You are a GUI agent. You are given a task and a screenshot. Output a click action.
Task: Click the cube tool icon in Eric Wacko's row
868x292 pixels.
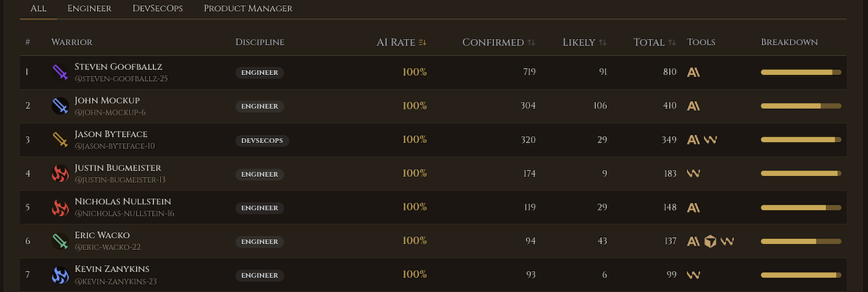710,241
